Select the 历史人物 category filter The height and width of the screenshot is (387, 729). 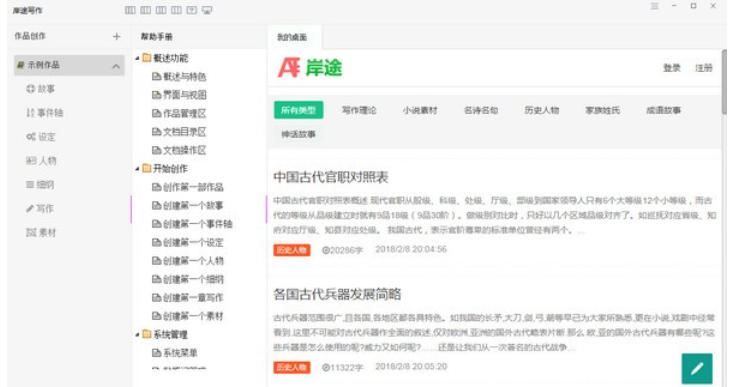[x=542, y=110]
